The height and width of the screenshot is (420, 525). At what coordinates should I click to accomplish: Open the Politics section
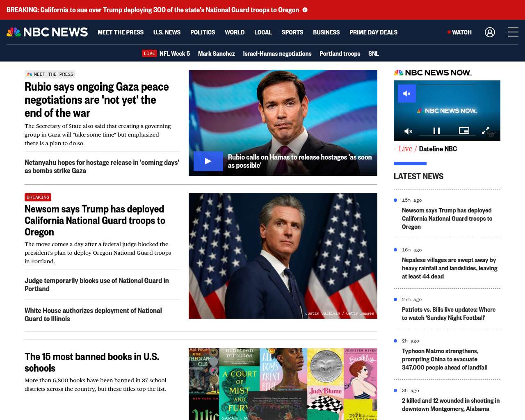[203, 32]
